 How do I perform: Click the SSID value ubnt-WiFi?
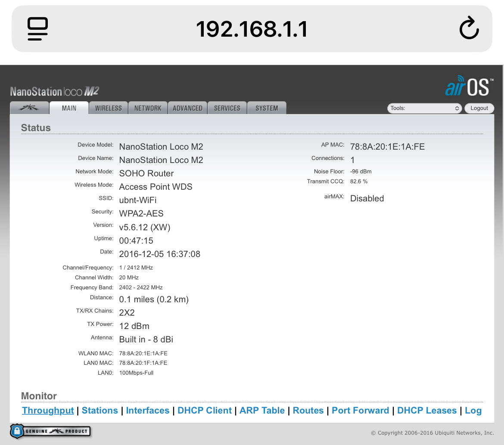point(137,200)
